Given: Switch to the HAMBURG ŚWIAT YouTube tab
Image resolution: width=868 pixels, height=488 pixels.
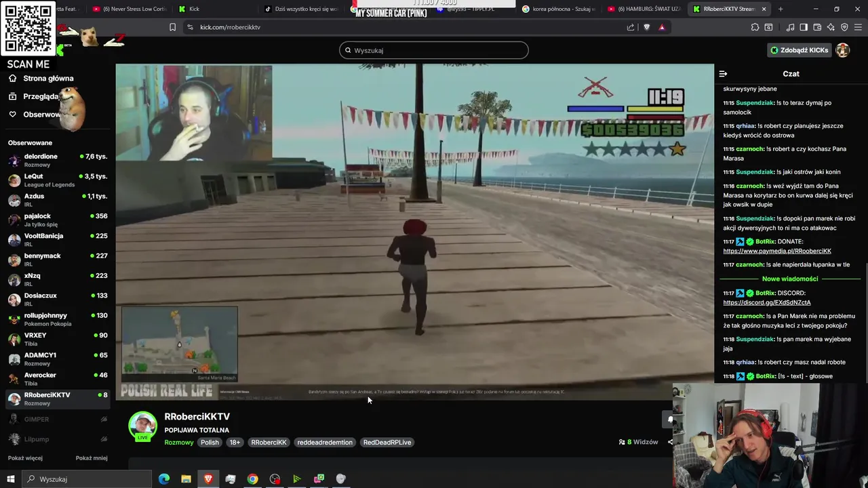Looking at the screenshot, I should click(644, 9).
